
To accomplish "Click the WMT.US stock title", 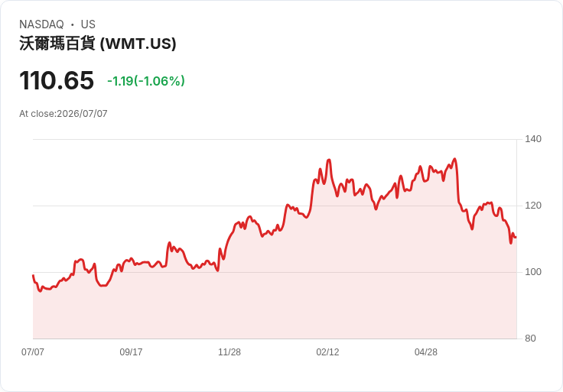I will coord(98,44).
